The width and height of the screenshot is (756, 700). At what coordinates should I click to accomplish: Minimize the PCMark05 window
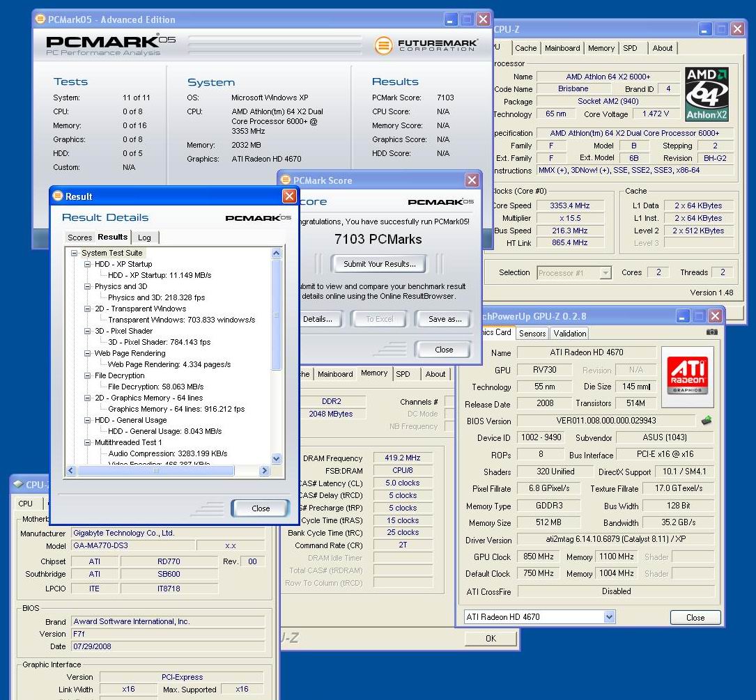coord(450,20)
